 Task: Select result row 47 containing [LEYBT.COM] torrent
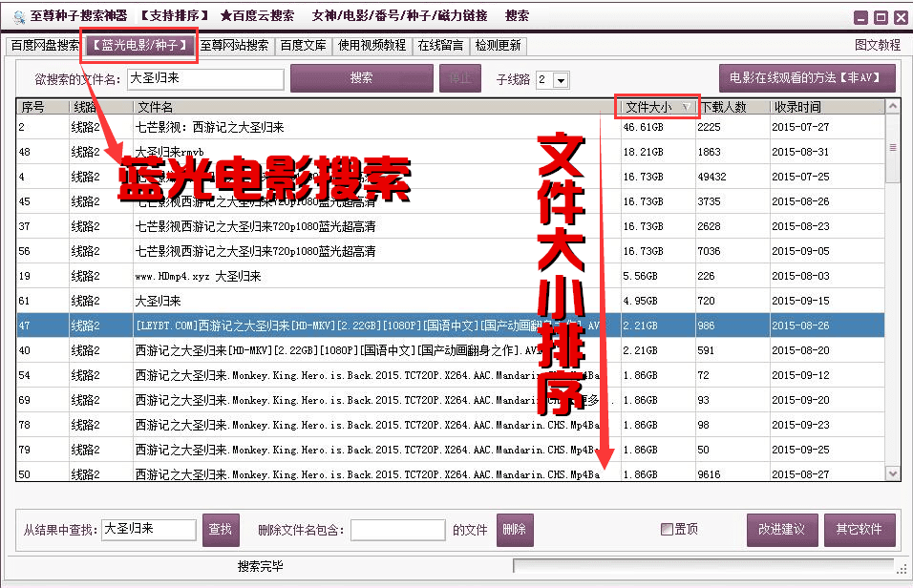(382, 325)
